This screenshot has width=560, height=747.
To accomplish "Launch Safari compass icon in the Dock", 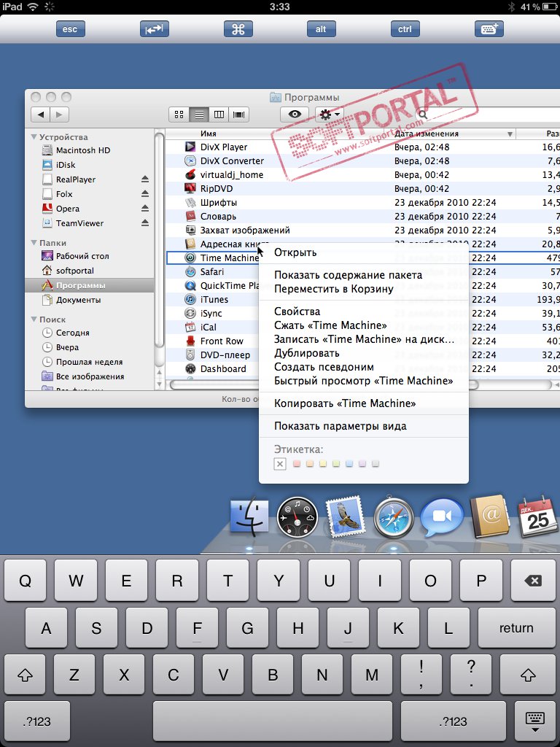I will 393,519.
